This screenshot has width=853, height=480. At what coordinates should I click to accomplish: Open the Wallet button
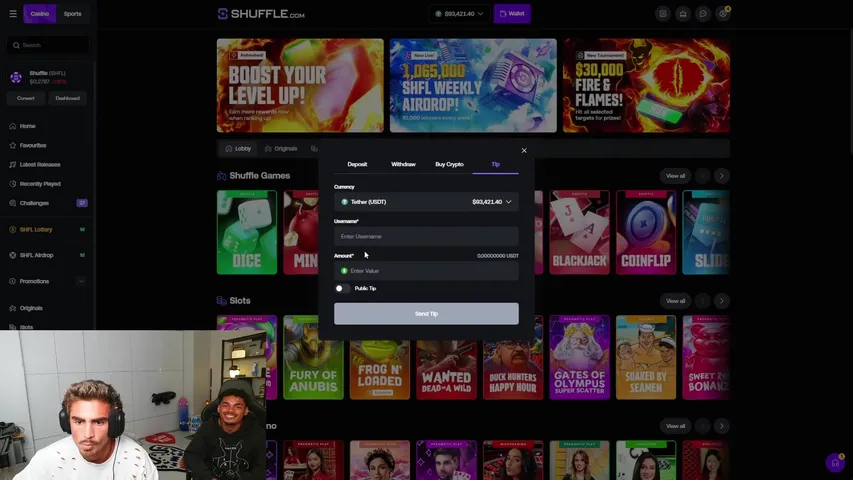pos(512,14)
